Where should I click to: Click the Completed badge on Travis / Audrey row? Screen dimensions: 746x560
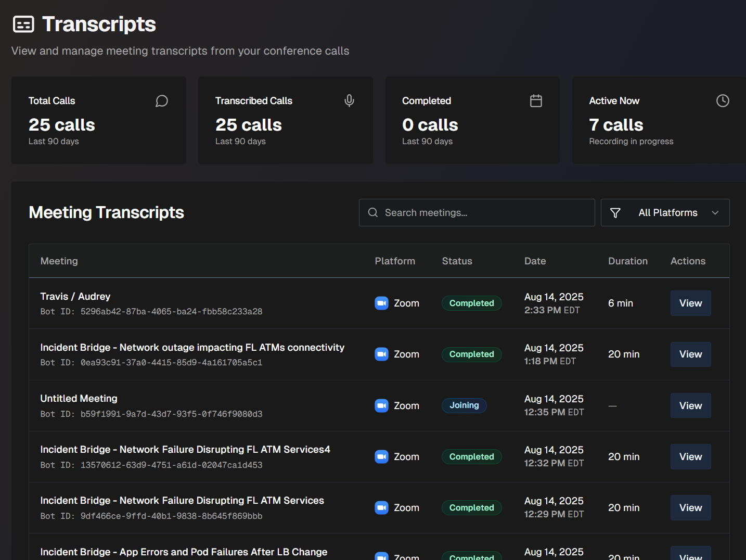pyautogui.click(x=471, y=303)
